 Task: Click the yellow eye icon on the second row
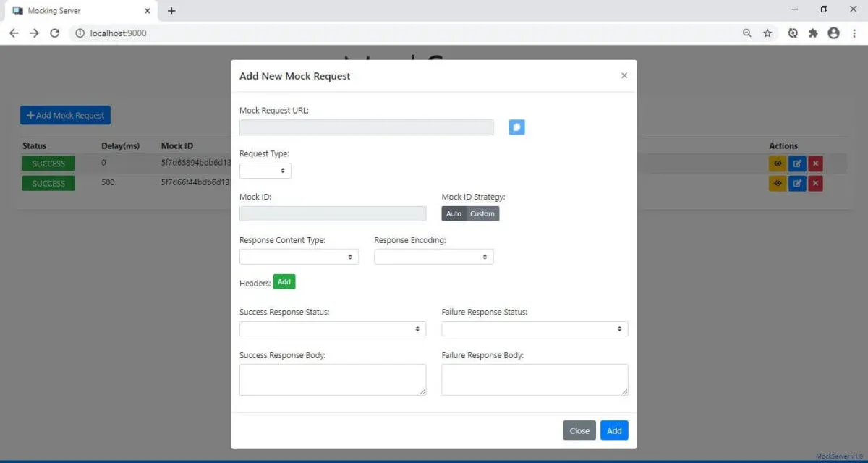click(x=777, y=183)
